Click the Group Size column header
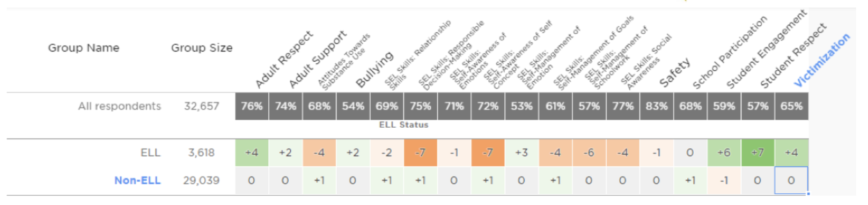Image resolution: width=868 pixels, height=205 pixels. tap(202, 48)
